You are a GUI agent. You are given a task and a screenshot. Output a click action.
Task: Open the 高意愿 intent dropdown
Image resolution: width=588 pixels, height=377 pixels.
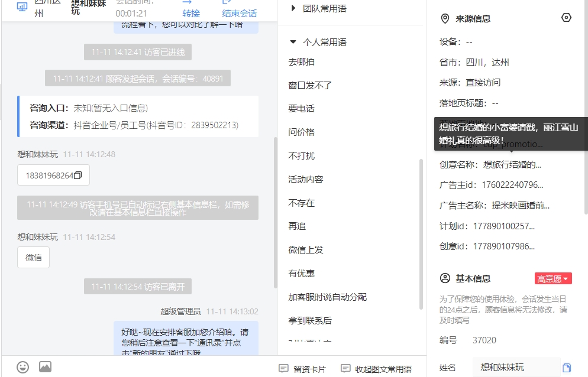tap(553, 278)
